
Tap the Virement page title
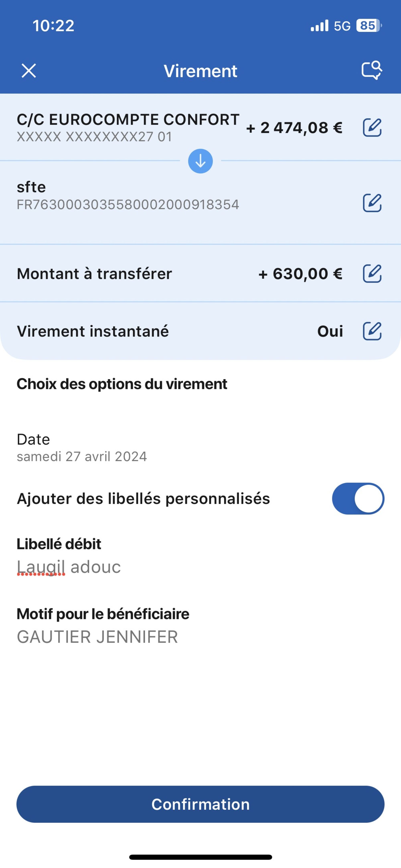(x=200, y=71)
